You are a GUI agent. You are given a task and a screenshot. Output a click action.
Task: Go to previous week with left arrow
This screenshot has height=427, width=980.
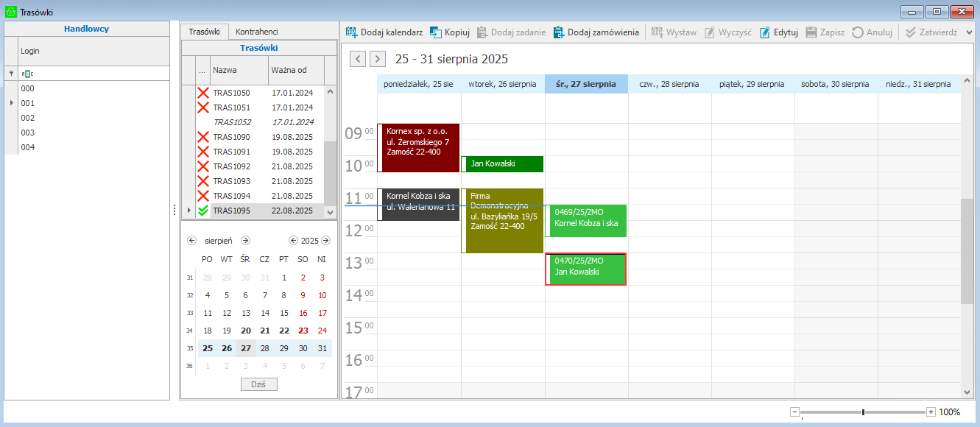coord(358,59)
